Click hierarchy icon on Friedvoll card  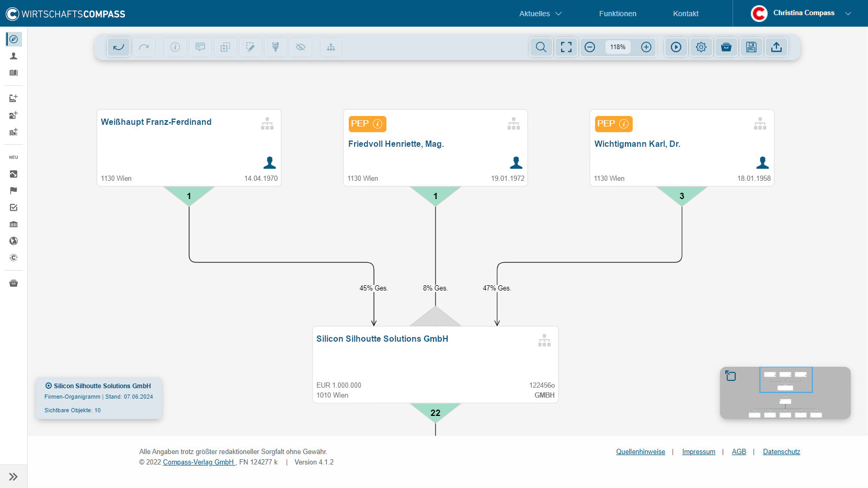coord(513,124)
